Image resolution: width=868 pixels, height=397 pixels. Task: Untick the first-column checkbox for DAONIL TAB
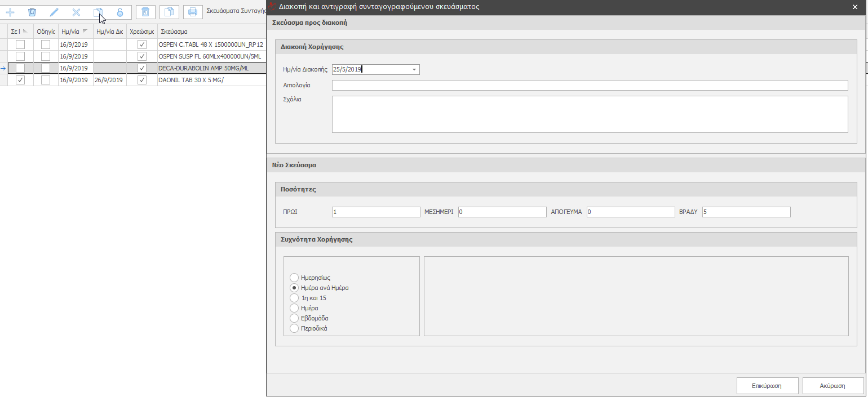coord(20,80)
